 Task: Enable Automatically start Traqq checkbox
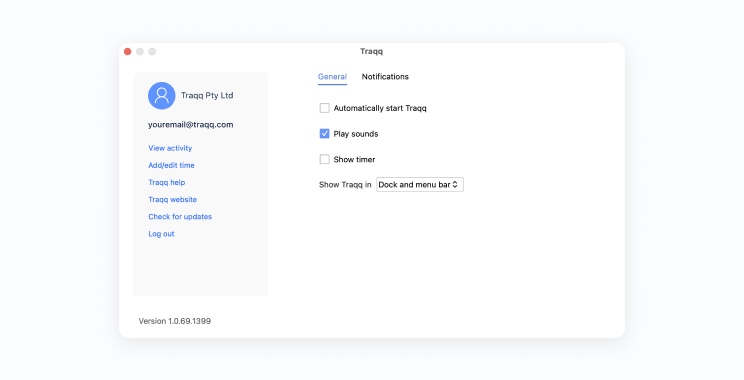pyautogui.click(x=325, y=108)
